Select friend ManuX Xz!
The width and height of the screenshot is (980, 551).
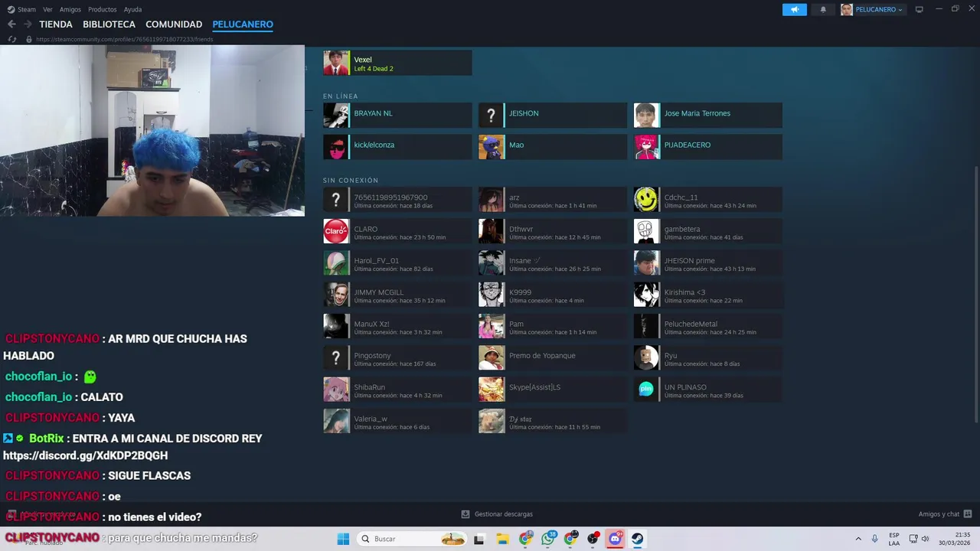(x=397, y=326)
